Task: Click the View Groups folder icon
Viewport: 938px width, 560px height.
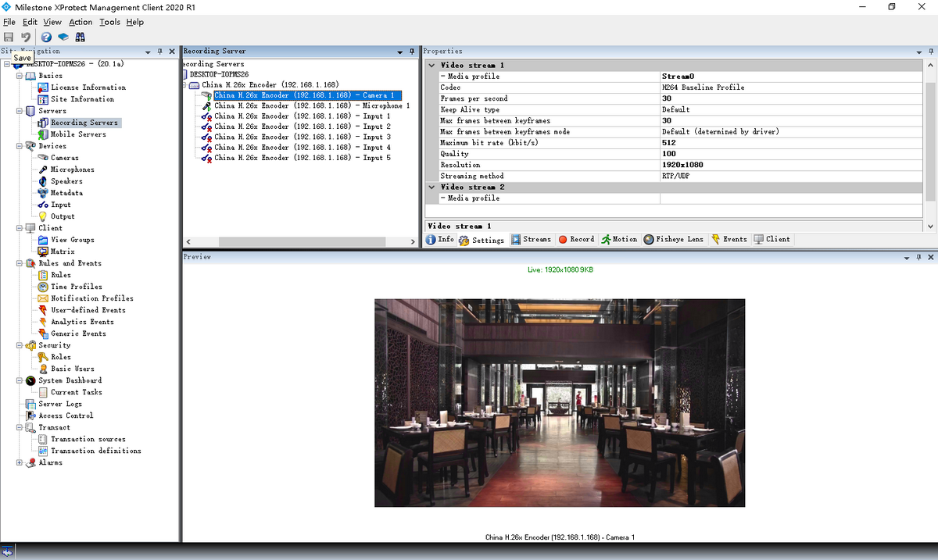Action: (44, 240)
